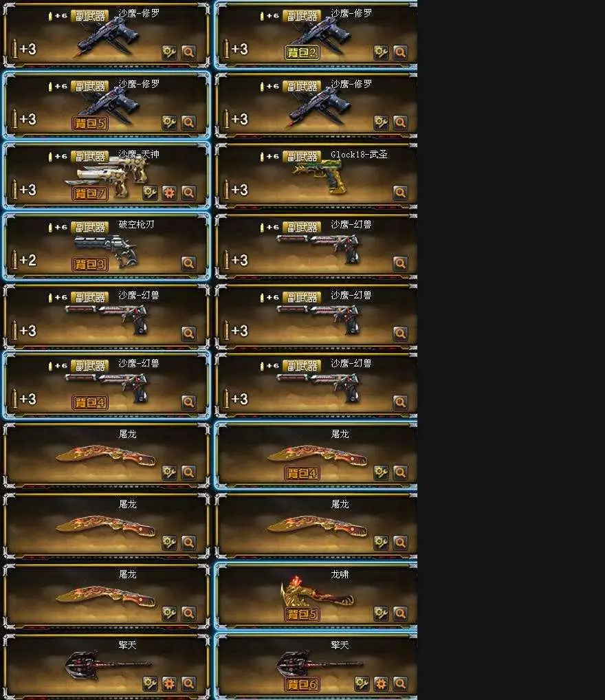Click the magnifier icon on Glock18-武圣 card
The width and height of the screenshot is (605, 700).
401,193
